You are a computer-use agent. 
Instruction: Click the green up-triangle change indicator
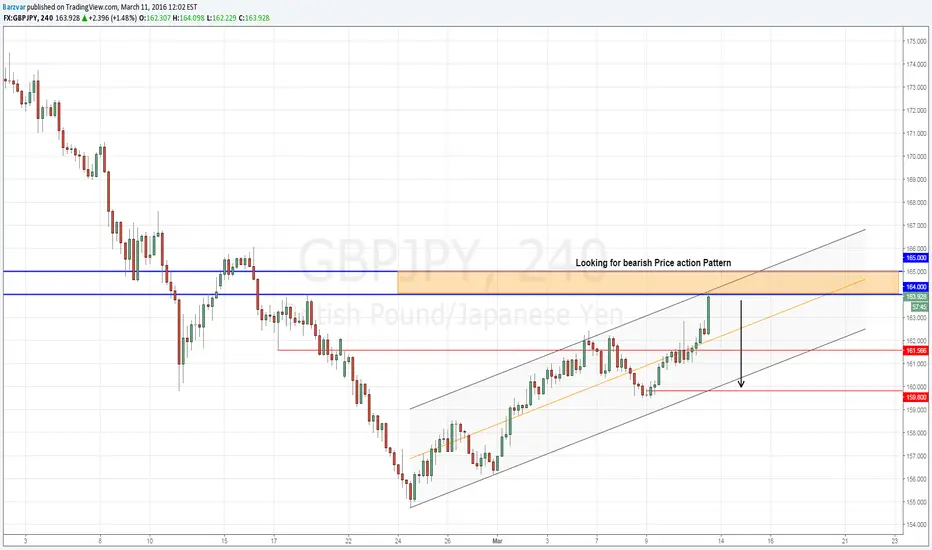point(84,18)
